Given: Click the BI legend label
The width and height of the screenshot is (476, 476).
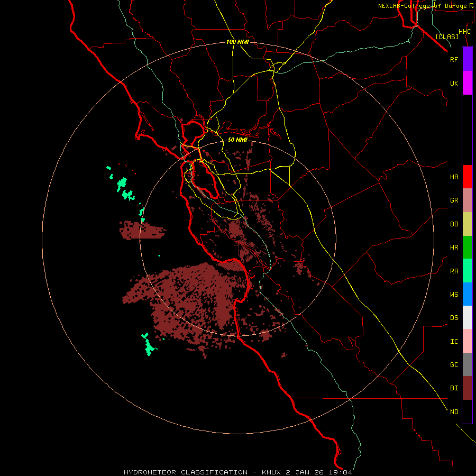Looking at the screenshot, I should pos(454,388).
